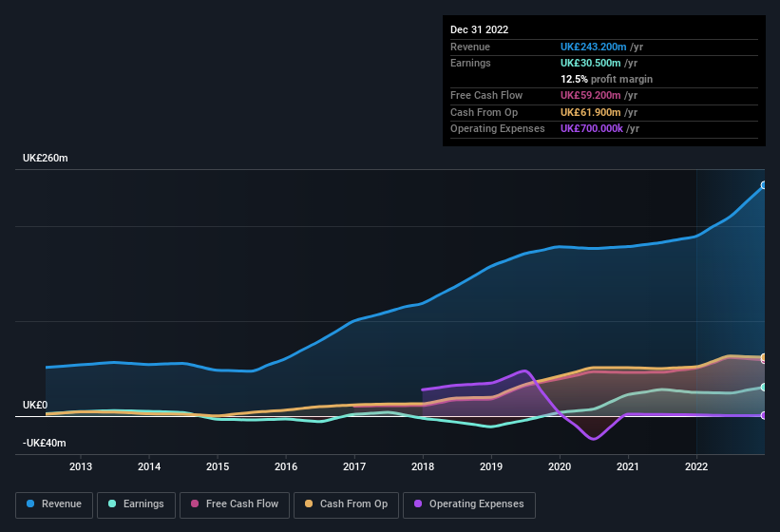The height and width of the screenshot is (532, 780).
Task: Toggle the Cash From Op legend label
Action: pos(352,504)
